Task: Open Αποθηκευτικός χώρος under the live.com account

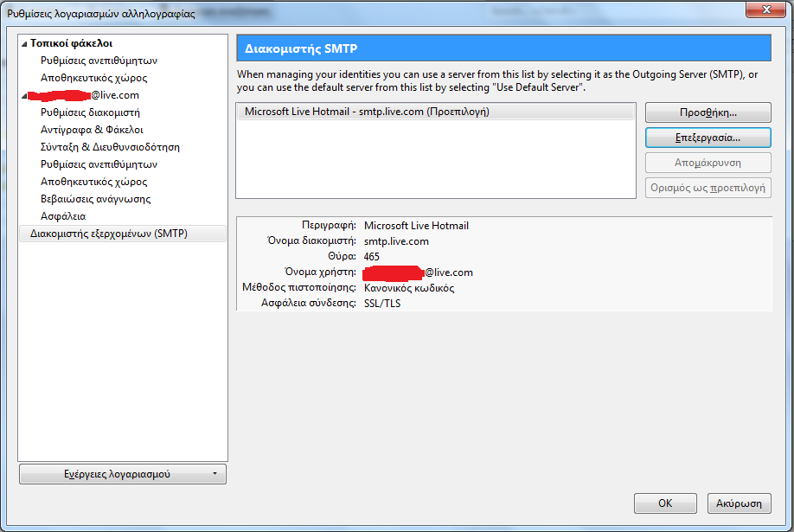Action: pos(93,181)
